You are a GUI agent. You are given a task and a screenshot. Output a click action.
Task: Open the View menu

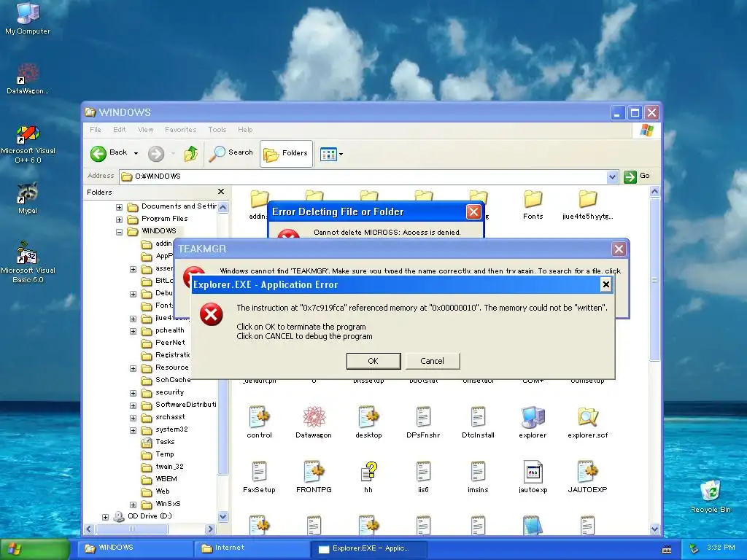(145, 130)
